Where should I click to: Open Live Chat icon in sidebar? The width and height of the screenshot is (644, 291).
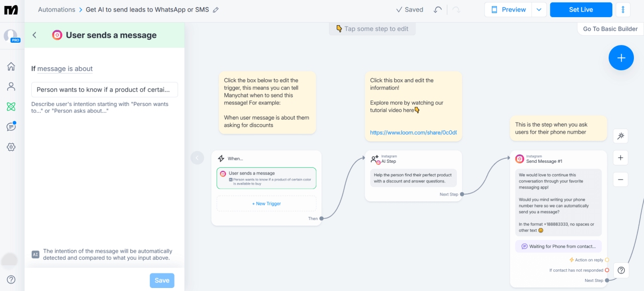11,127
